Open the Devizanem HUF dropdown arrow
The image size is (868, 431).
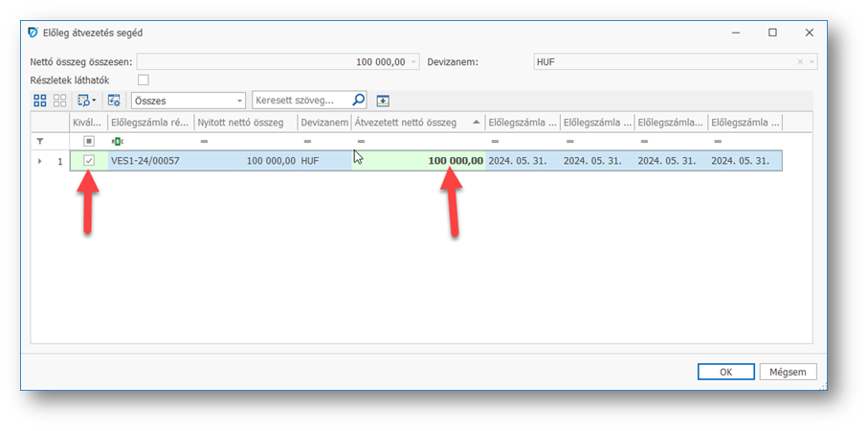pyautogui.click(x=812, y=61)
